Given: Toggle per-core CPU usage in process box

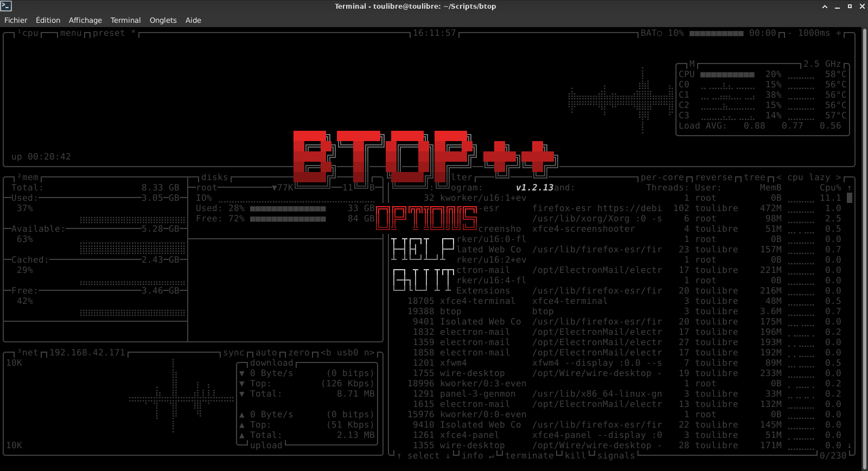Looking at the screenshot, I should (662, 177).
